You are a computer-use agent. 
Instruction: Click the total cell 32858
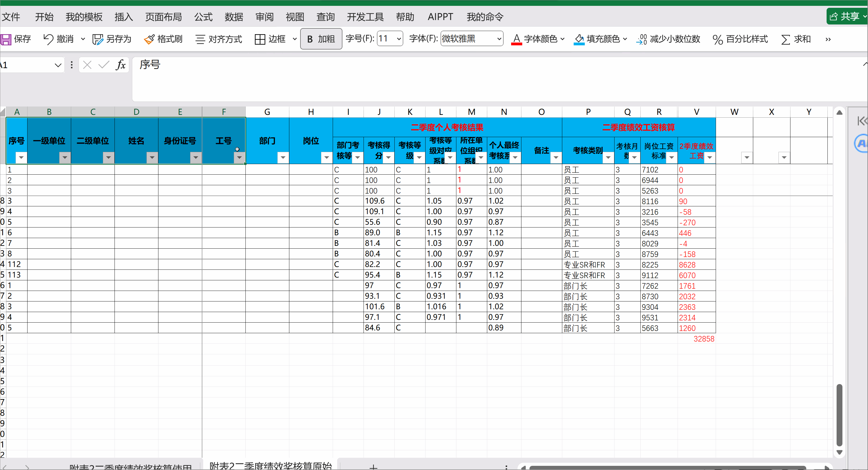(x=697, y=338)
